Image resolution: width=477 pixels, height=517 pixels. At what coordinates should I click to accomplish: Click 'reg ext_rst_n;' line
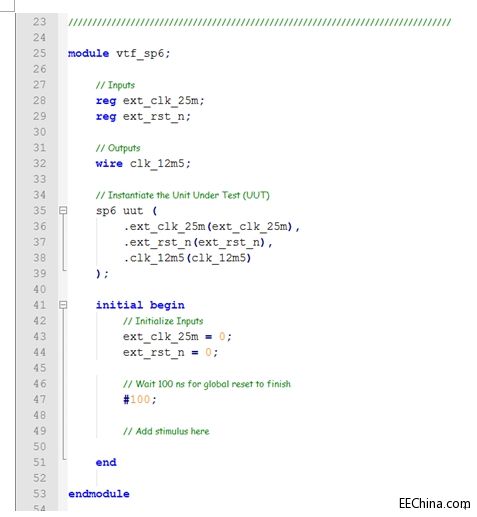tap(143, 116)
